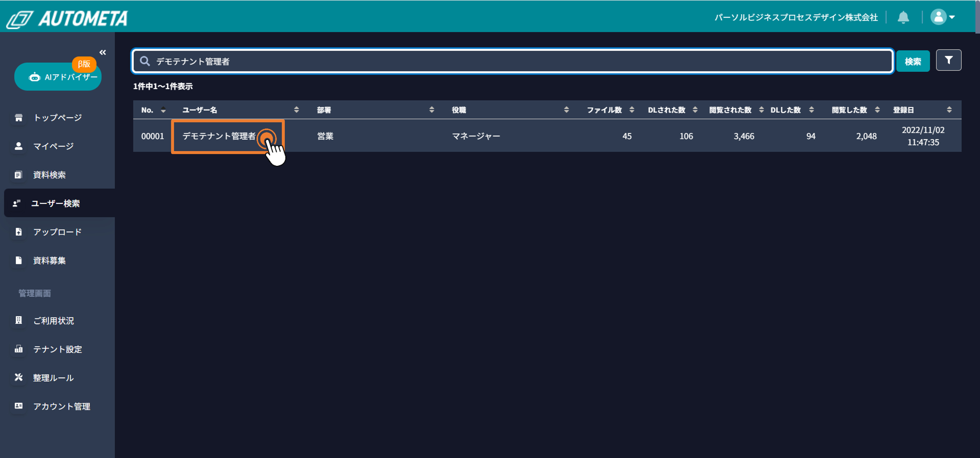Sort by 閲覧された数 column arrow
This screenshot has height=458, width=980.
coord(761,110)
